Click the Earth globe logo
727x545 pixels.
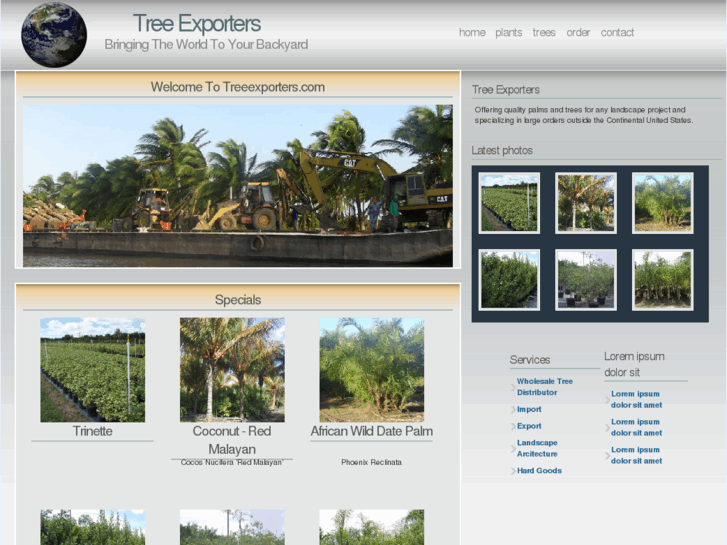54,35
